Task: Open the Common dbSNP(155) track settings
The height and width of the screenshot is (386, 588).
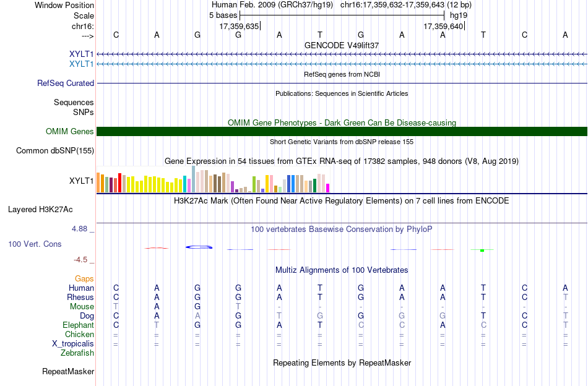Action: [x=55, y=151]
